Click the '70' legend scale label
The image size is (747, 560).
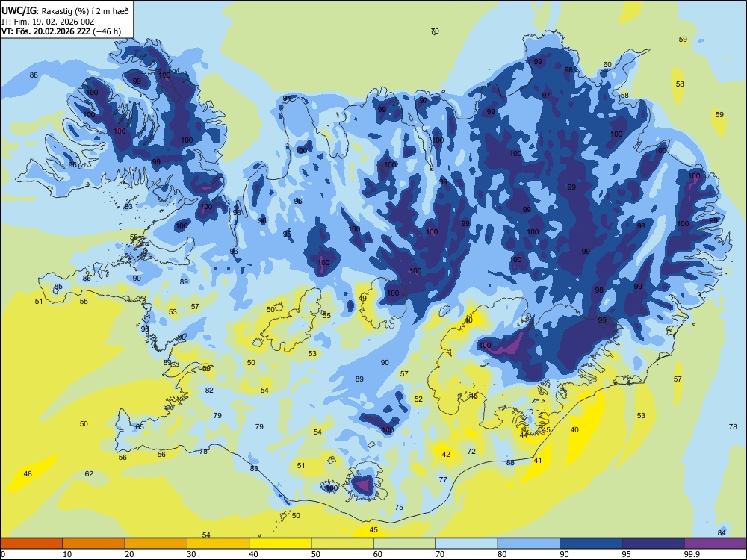tap(440, 554)
